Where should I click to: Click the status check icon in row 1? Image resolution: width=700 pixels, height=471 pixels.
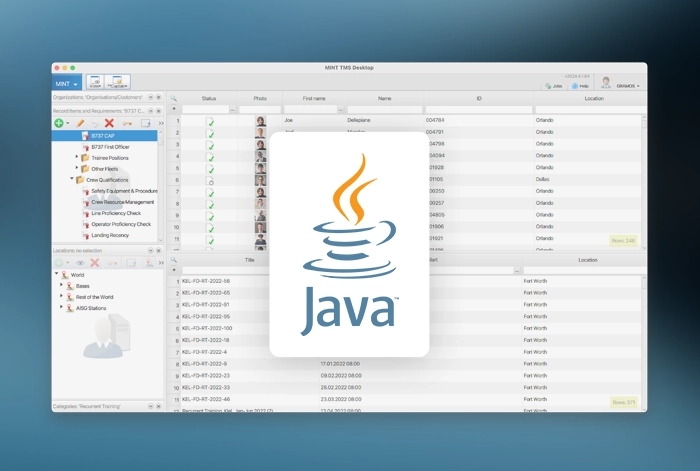209,121
